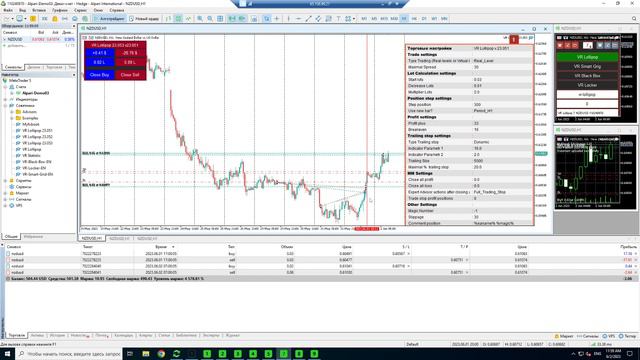
Task: Switch chart to bar chart view
Action: coord(168,18)
